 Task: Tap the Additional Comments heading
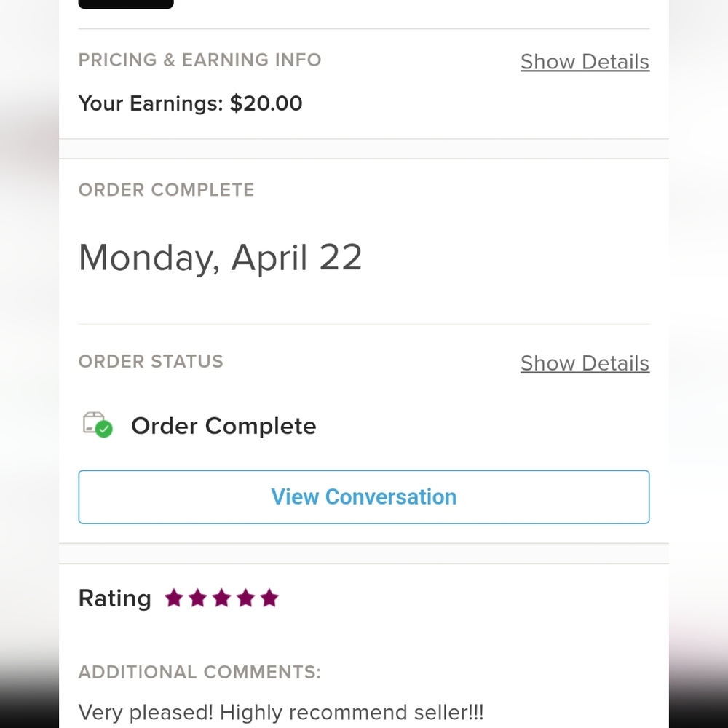[x=199, y=672]
